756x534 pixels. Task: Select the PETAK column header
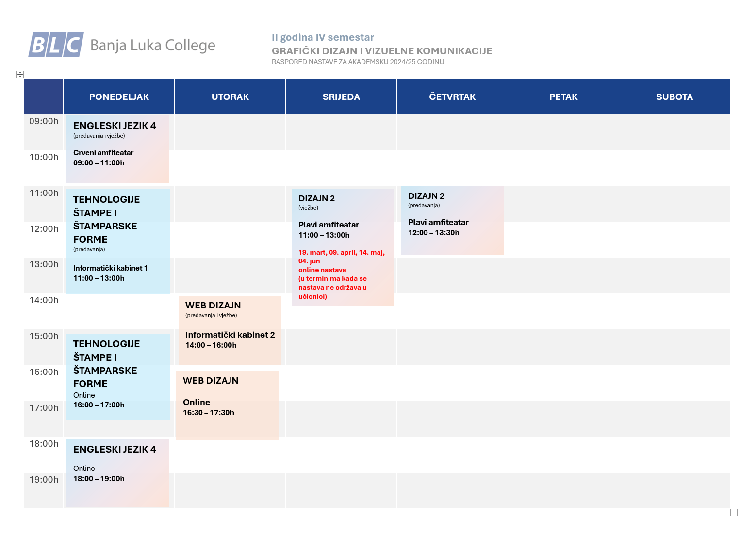[563, 97]
